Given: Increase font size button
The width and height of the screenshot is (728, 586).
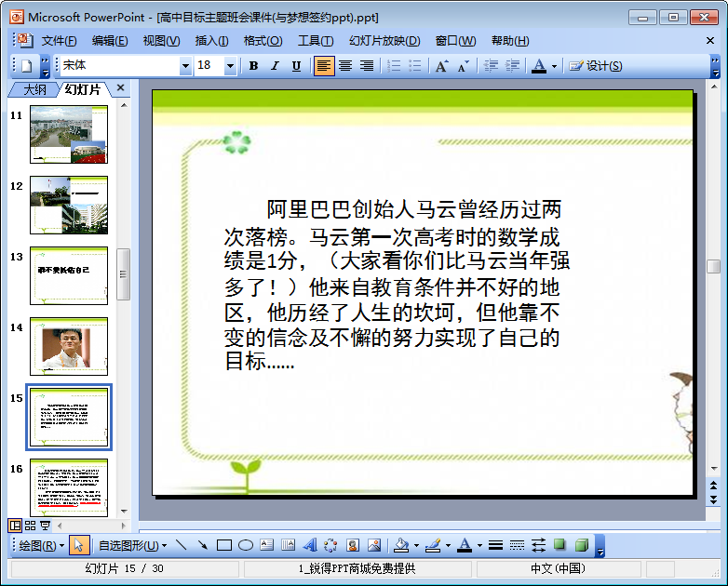Looking at the screenshot, I should (441, 66).
